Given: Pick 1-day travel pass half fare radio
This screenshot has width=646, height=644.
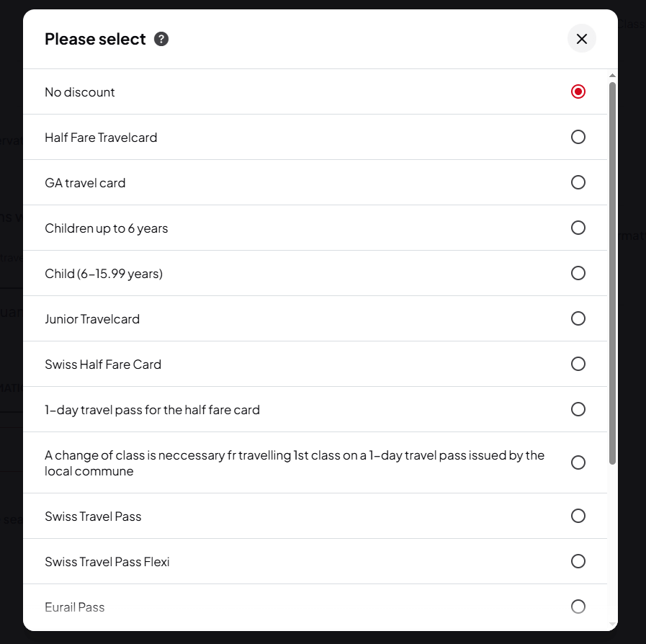Looking at the screenshot, I should (x=578, y=409).
